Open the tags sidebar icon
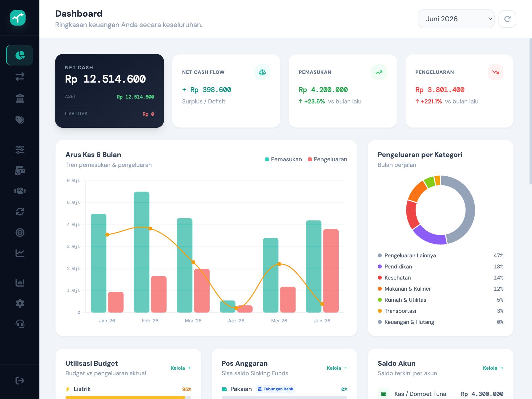 click(20, 120)
